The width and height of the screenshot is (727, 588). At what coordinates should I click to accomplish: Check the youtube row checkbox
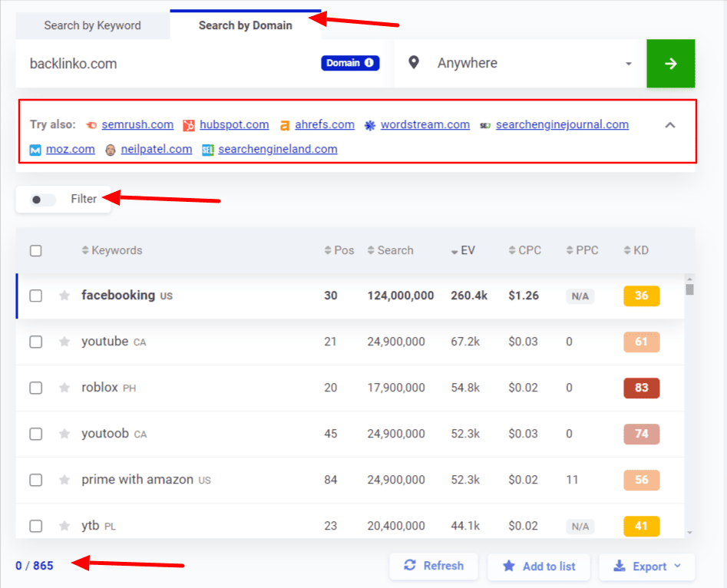pyautogui.click(x=36, y=342)
